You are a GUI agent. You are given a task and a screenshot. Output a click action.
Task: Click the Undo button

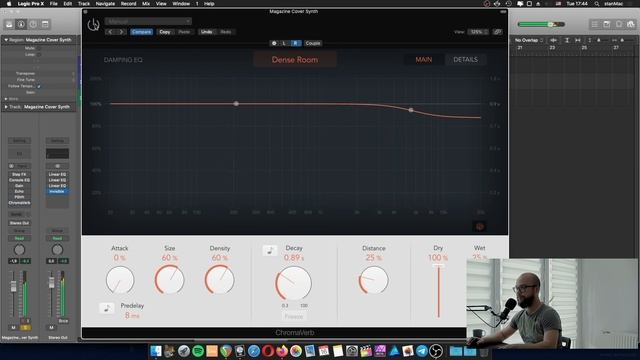(x=207, y=32)
